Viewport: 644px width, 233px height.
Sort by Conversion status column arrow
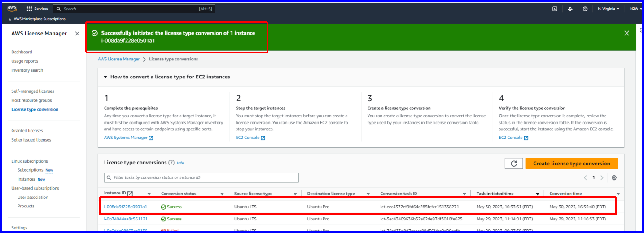tap(222, 194)
